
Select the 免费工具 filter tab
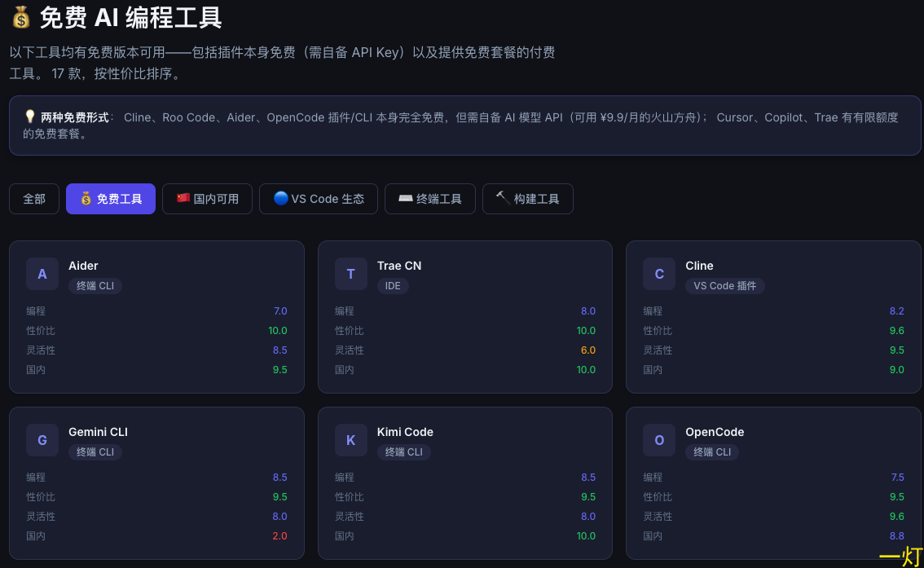111,199
